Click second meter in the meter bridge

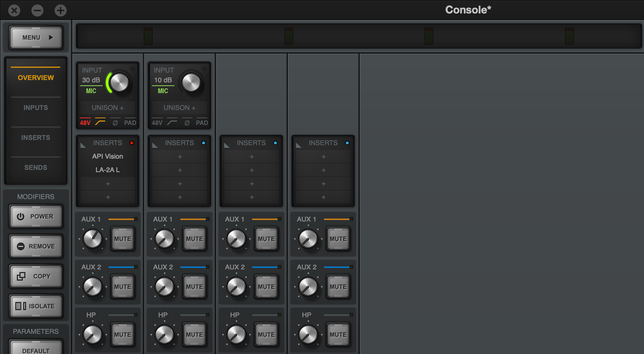click(x=289, y=36)
